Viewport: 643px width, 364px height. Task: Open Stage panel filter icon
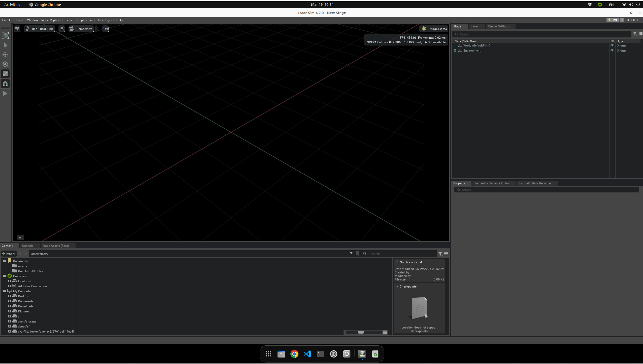635,34
